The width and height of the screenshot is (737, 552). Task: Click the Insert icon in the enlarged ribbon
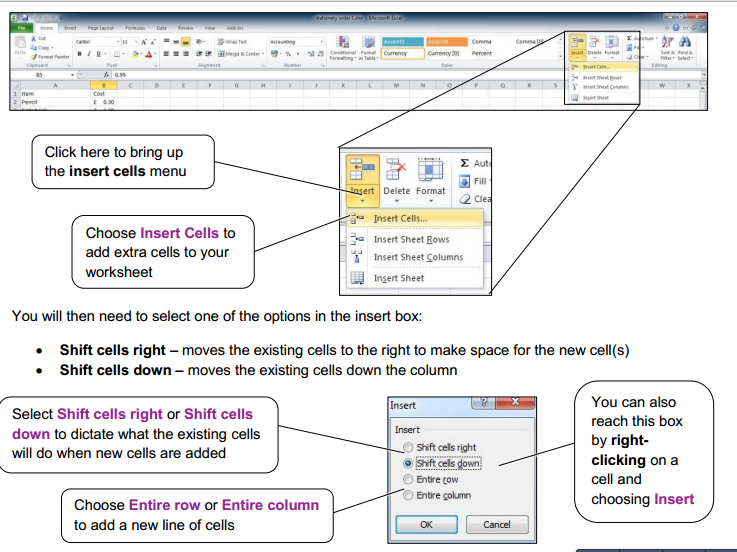(x=362, y=173)
